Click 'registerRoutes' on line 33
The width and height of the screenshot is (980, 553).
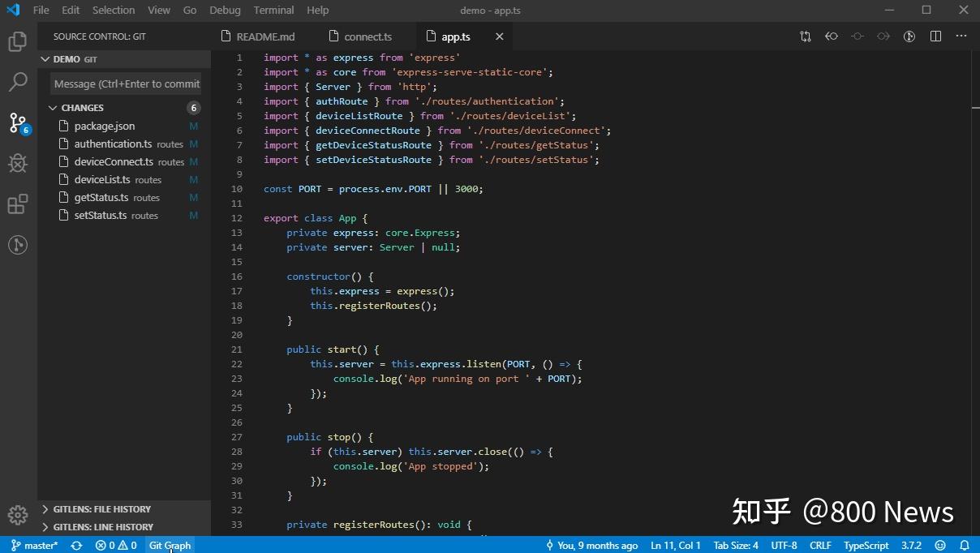(374, 525)
